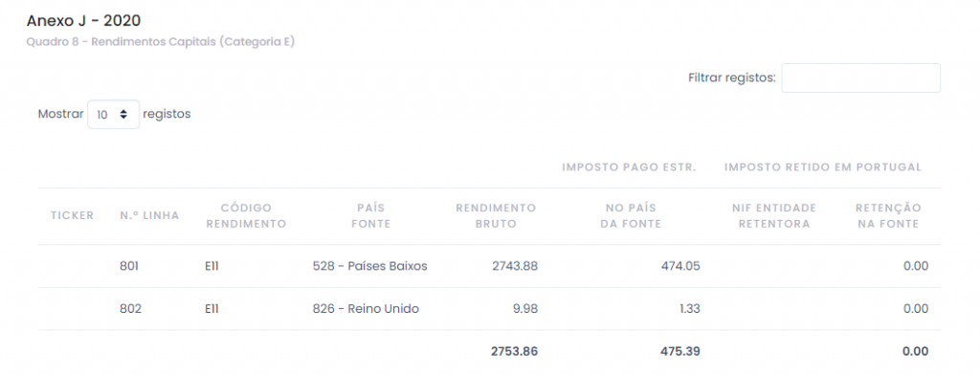980x375 pixels.
Task: Click the gross income value 9.98
Action: pyautogui.click(x=524, y=309)
